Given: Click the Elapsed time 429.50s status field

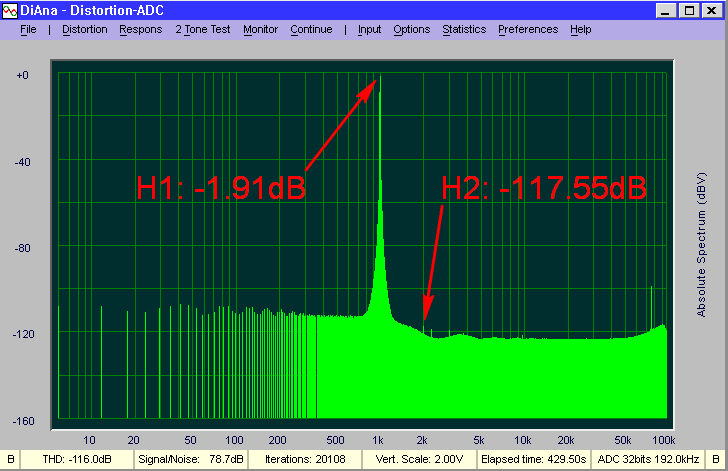Looking at the screenshot, I should coord(533,459).
